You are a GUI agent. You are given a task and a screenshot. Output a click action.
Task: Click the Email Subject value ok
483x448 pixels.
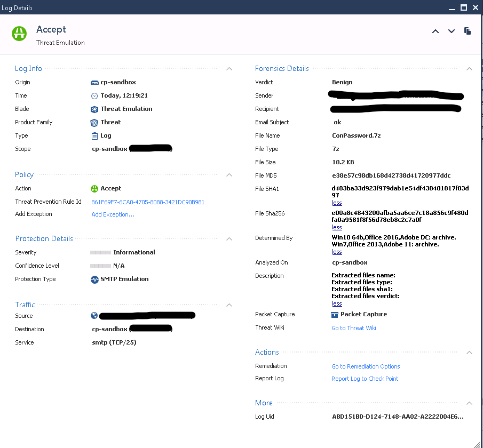[337, 123]
